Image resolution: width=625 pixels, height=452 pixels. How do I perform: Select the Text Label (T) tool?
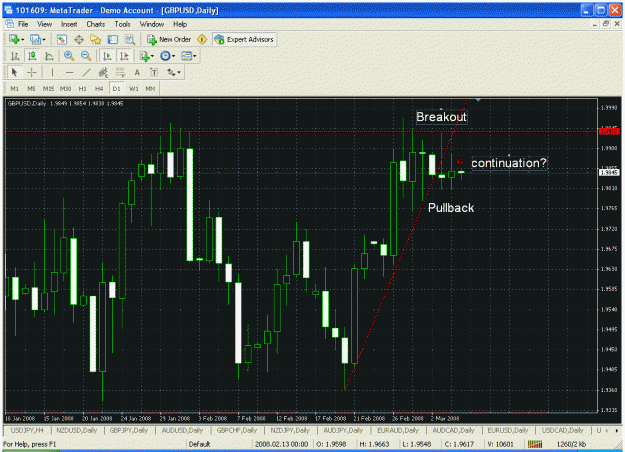[154, 73]
